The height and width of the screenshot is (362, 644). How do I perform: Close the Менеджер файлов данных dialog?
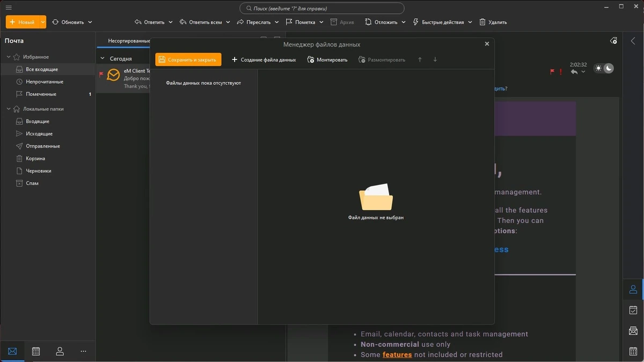coord(487,44)
